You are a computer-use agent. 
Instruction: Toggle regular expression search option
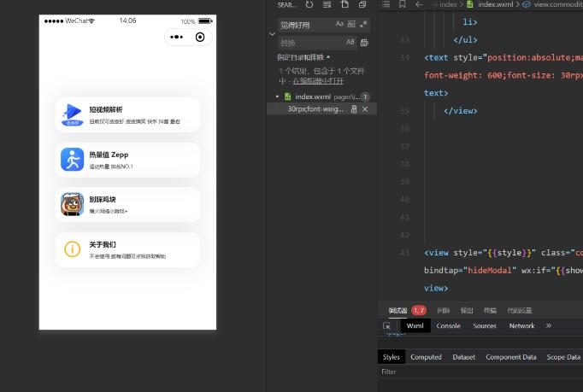[363, 25]
